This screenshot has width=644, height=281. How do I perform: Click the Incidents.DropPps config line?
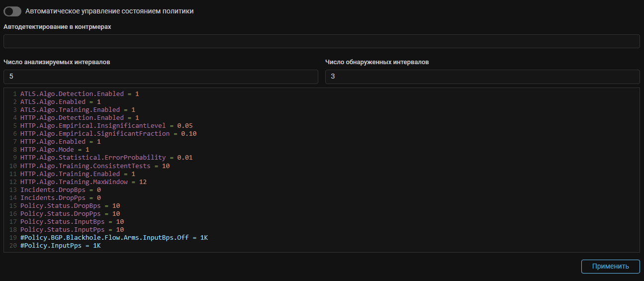[60, 198]
